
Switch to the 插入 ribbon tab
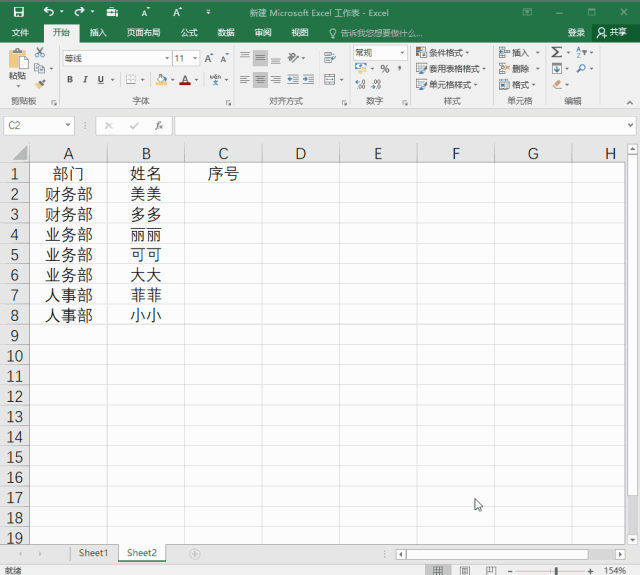point(98,33)
